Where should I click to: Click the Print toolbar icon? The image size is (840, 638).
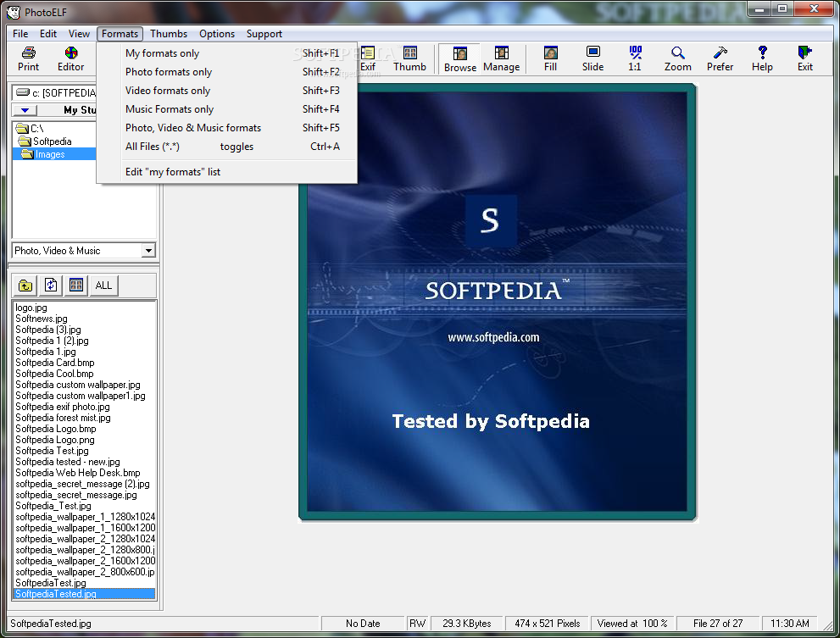28,58
